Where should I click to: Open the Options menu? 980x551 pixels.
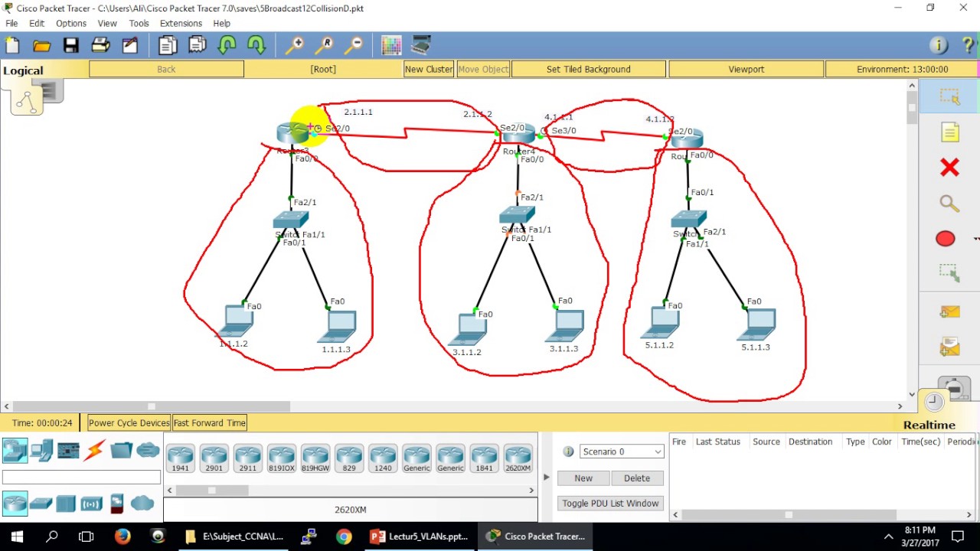[x=71, y=24]
